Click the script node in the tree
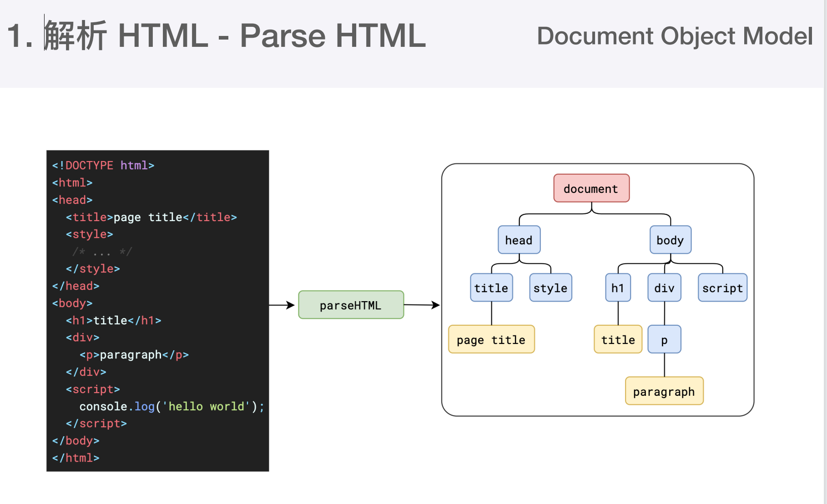This screenshot has height=504, width=827. pos(722,287)
